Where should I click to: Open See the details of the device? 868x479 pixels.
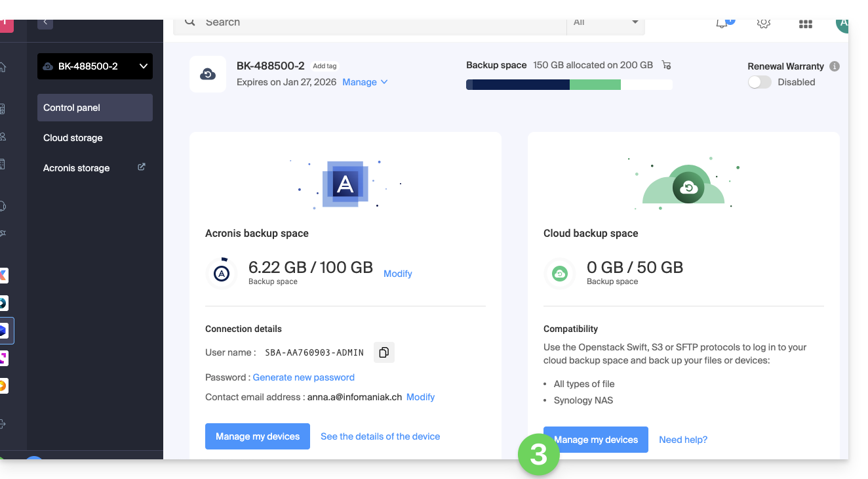tap(380, 436)
